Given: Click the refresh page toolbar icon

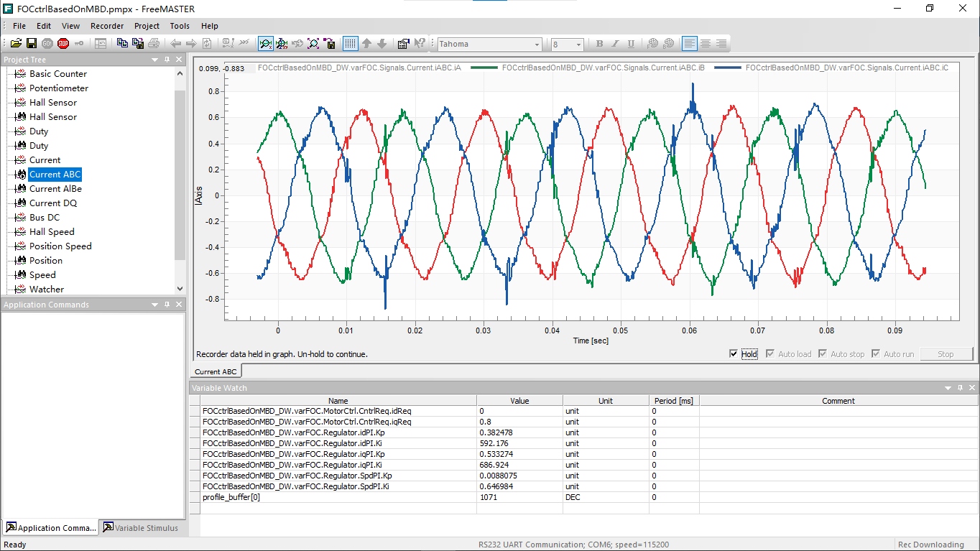Looking at the screenshot, I should click(207, 44).
